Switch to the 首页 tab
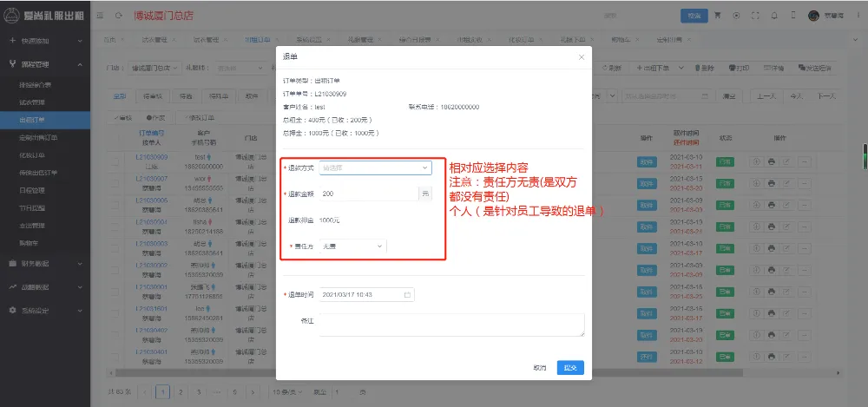The height and width of the screenshot is (407, 868). [x=110, y=40]
